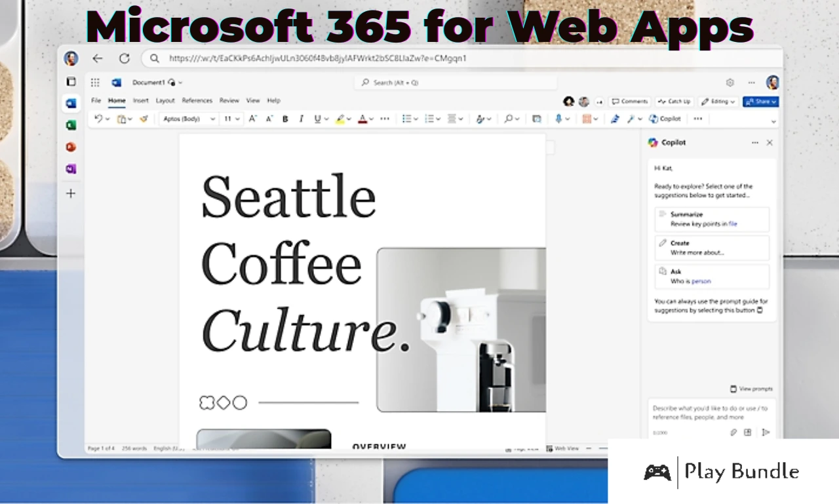This screenshot has height=504, width=839.
Task: Open the settings gear icon
Action: (x=730, y=83)
